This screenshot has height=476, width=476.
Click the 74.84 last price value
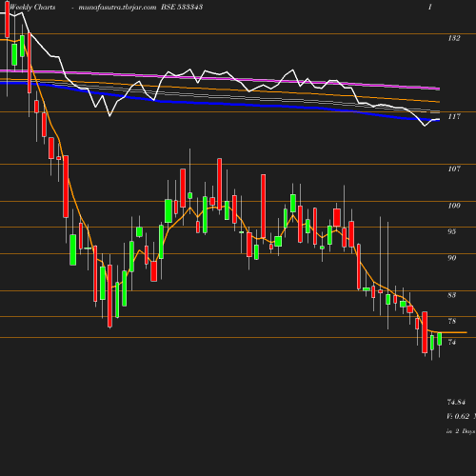pos(456,402)
